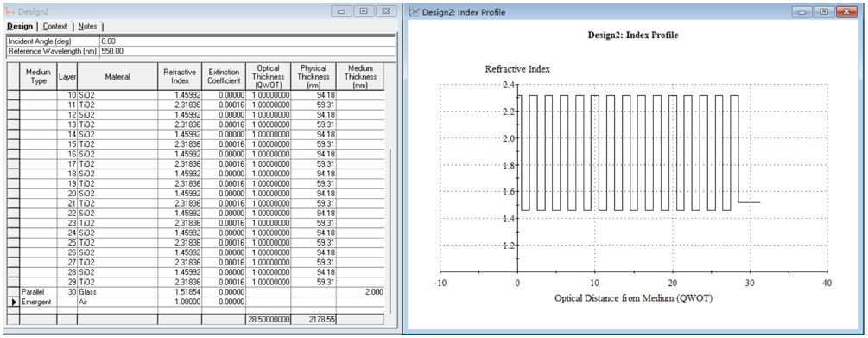Select the Air material cell
868x338 pixels.
click(117, 302)
